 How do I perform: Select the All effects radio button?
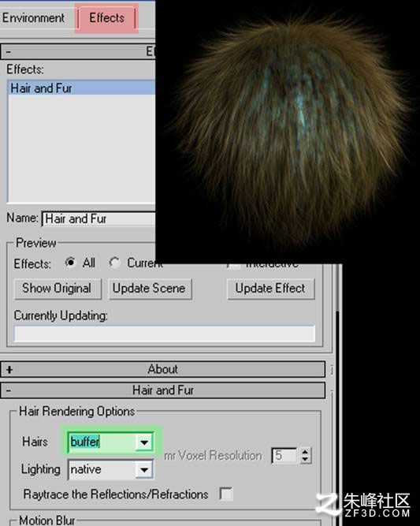click(70, 263)
